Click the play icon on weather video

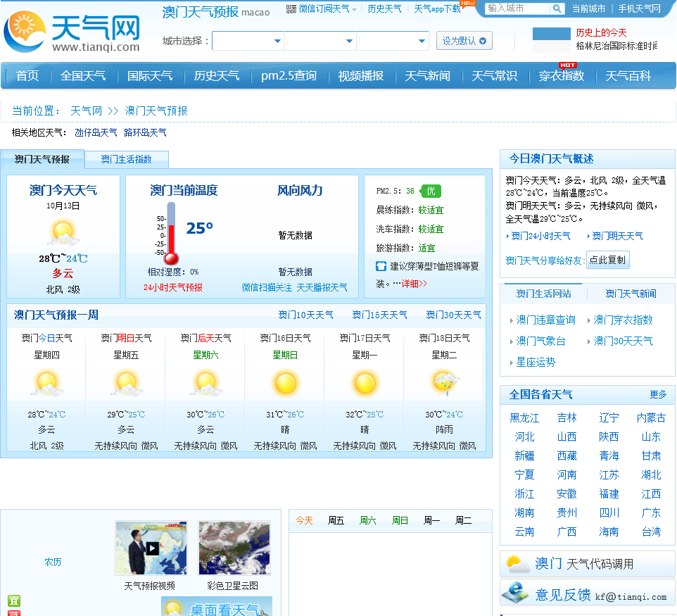[152, 548]
